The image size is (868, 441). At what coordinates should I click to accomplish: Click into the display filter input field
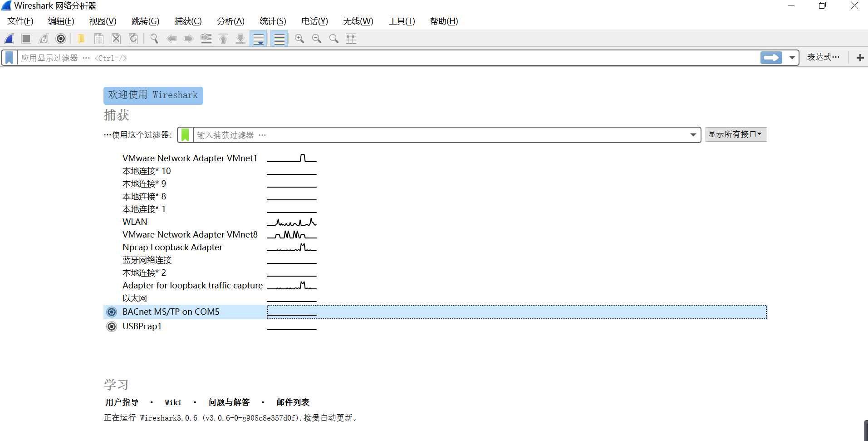388,58
